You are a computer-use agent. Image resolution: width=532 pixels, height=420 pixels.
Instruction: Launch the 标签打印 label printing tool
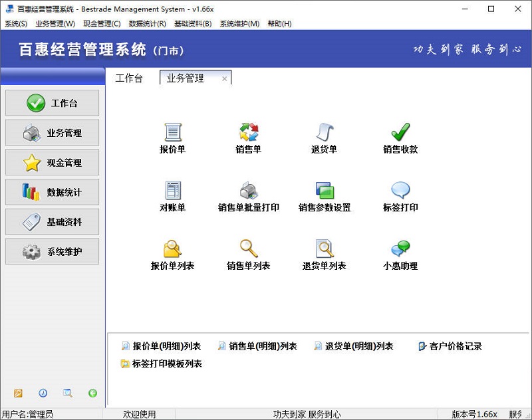[400, 196]
